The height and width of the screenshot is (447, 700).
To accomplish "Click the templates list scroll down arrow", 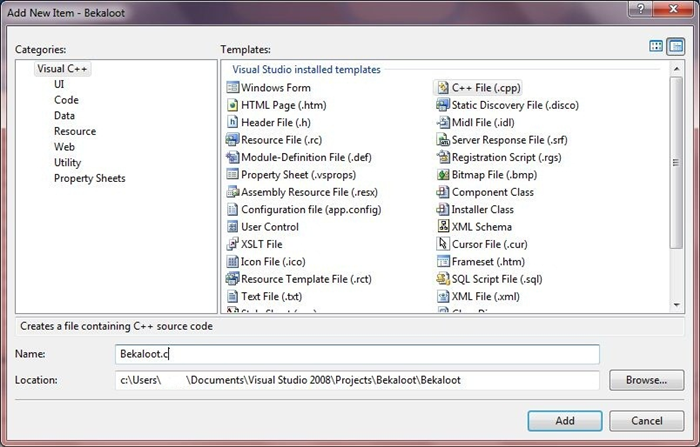I will pos(676,305).
